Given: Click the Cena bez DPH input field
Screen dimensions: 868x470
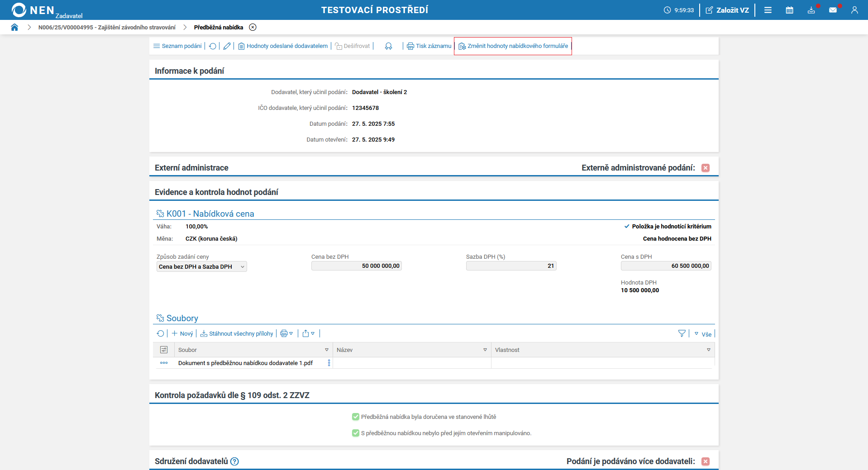Looking at the screenshot, I should [x=356, y=266].
